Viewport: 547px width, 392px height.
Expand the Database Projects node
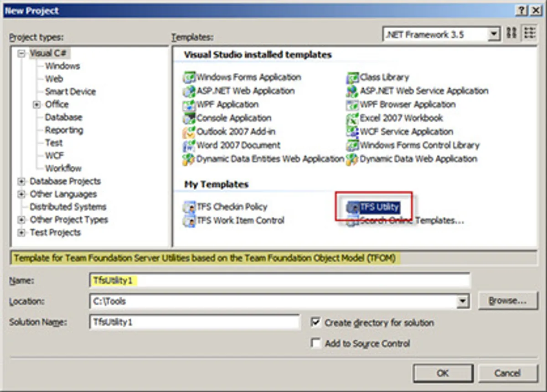21,181
